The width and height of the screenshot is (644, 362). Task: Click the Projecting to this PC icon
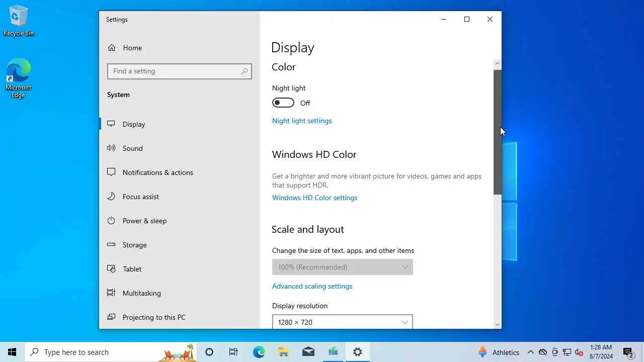112,317
